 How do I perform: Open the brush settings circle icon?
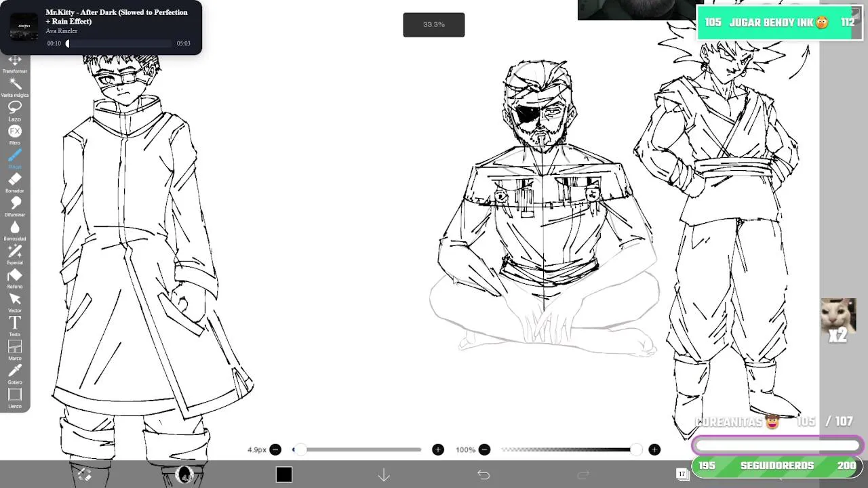pos(184,474)
